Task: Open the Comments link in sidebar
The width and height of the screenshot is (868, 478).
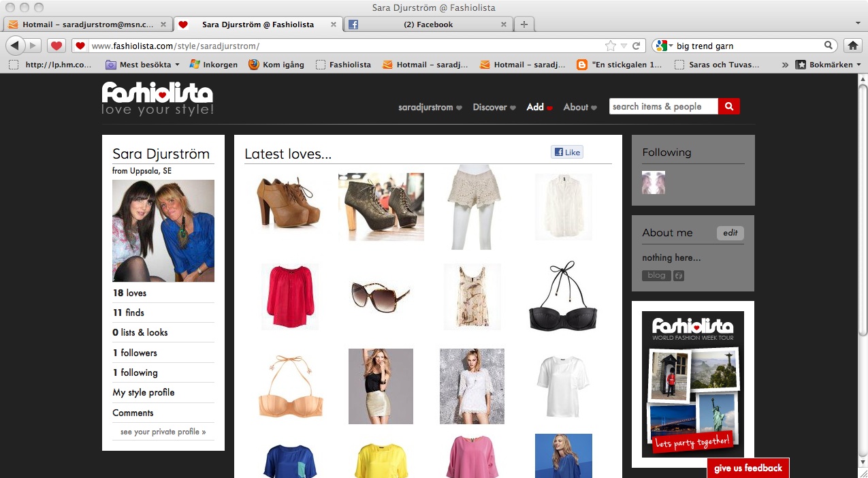Action: [x=133, y=413]
